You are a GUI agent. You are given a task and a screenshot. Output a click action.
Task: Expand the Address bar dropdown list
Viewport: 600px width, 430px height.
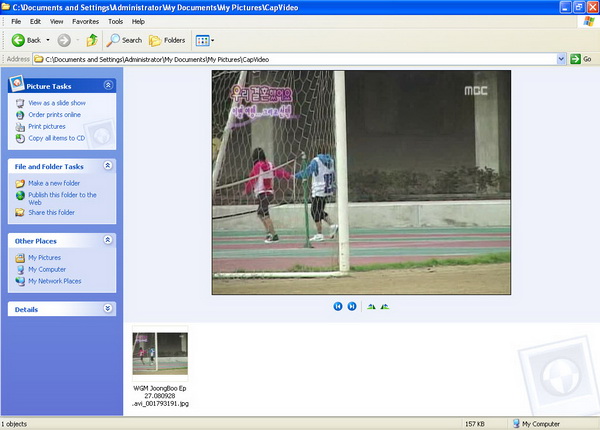(x=561, y=59)
